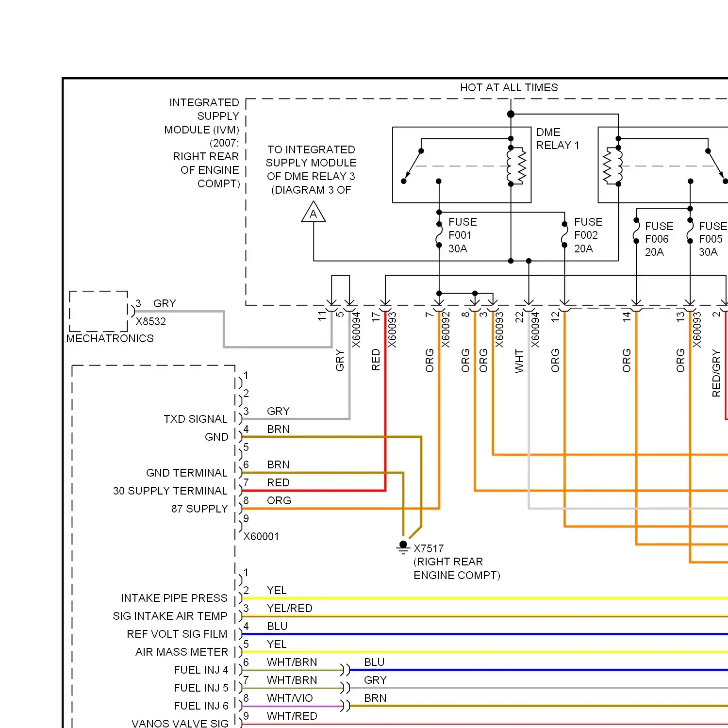
Task: Click the fuse F002 symbol
Action: point(564,234)
